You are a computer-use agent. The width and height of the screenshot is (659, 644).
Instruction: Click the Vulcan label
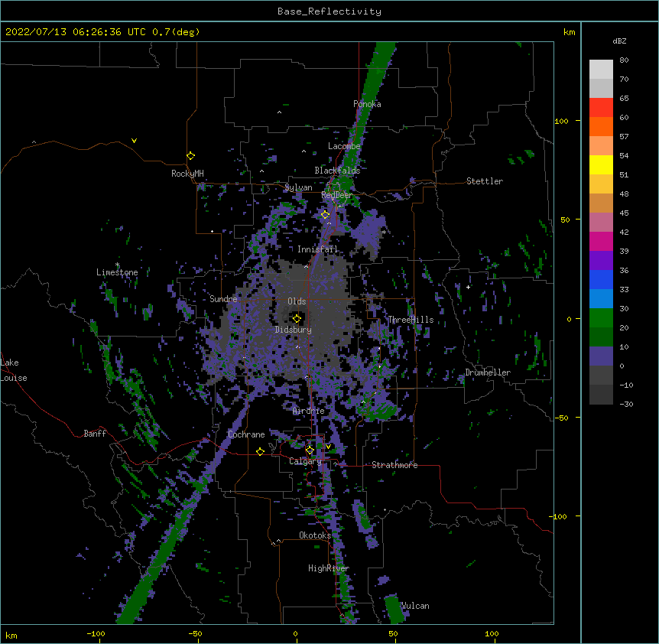coord(415,606)
